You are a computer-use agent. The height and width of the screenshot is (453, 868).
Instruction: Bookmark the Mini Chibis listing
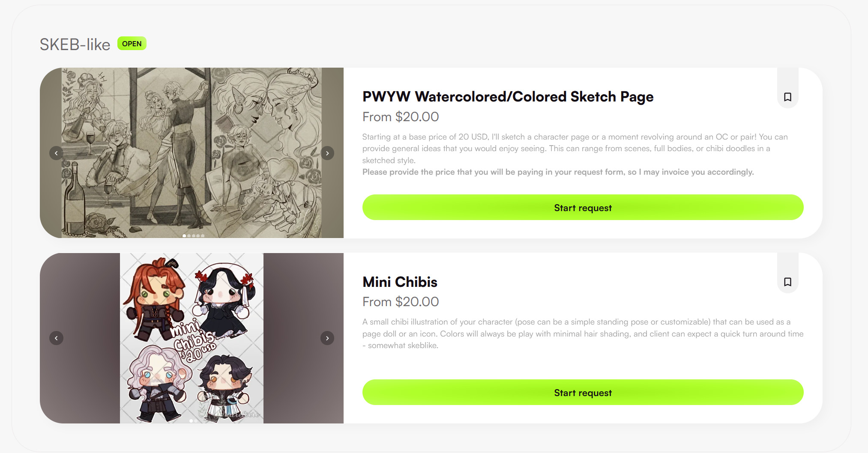[787, 282]
